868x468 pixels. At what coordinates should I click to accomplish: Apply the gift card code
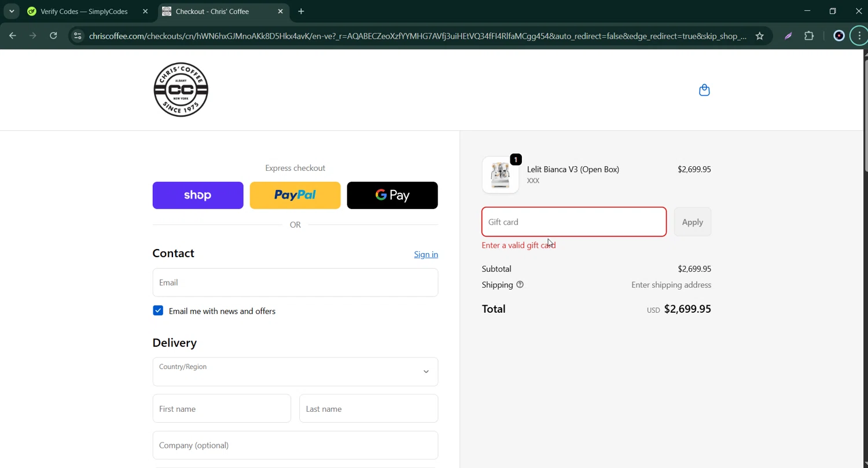[692, 222]
